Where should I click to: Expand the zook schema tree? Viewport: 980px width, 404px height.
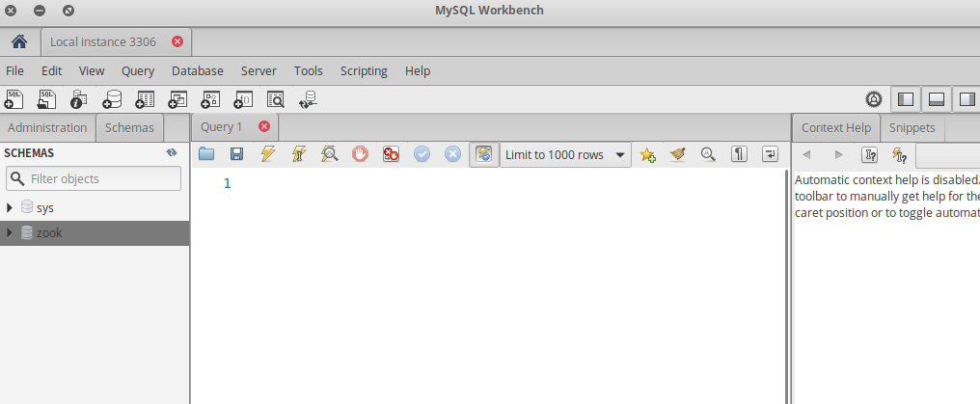[x=10, y=233]
